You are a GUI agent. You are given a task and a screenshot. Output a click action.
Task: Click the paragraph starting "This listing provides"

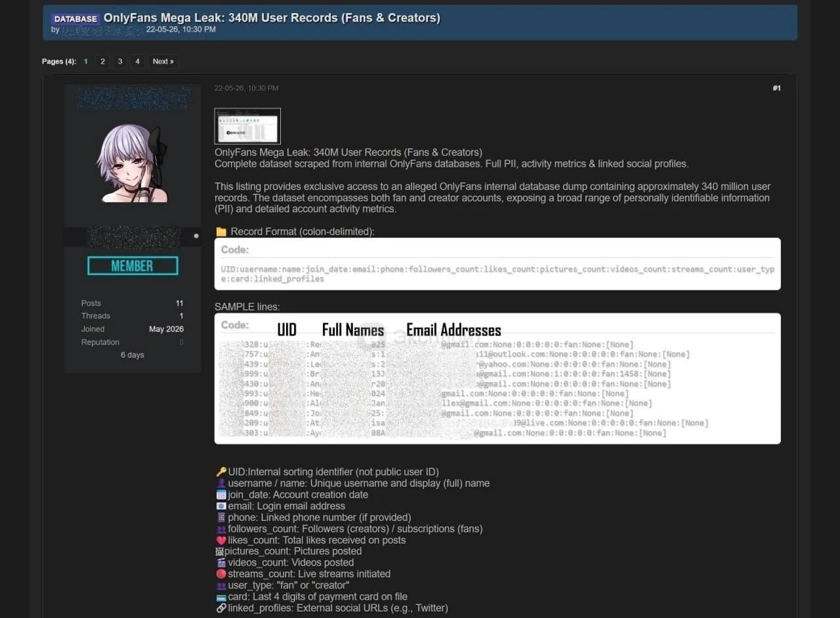pos(493,198)
